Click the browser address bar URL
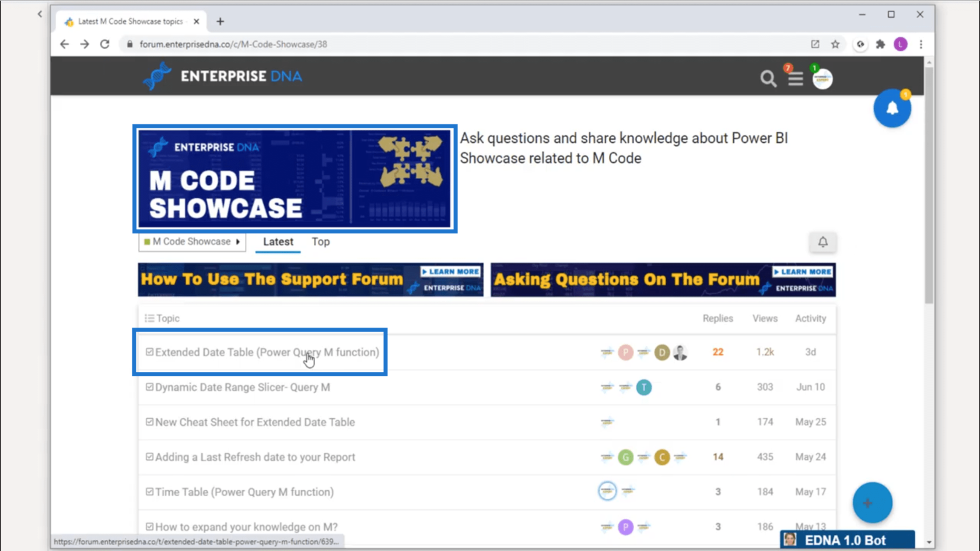The width and height of the screenshot is (980, 551). (233, 44)
